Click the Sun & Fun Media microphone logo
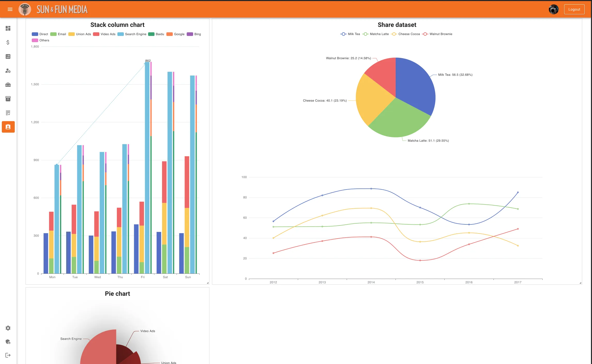 (x=25, y=9)
